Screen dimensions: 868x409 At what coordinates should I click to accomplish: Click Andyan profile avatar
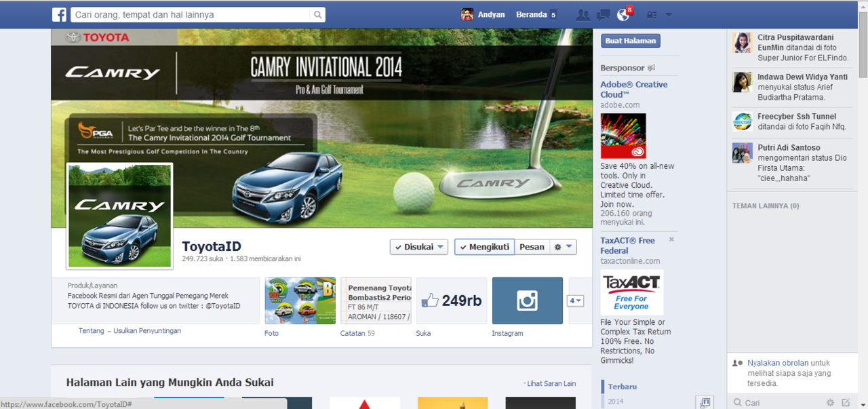pos(467,14)
